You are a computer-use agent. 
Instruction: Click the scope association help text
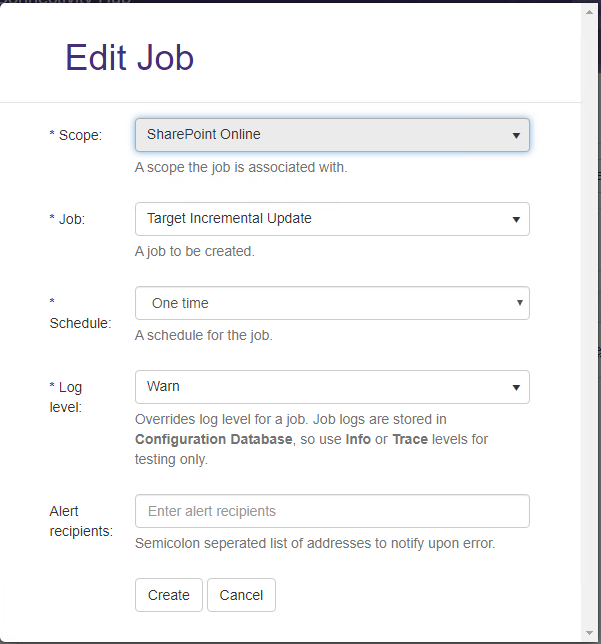[x=241, y=167]
